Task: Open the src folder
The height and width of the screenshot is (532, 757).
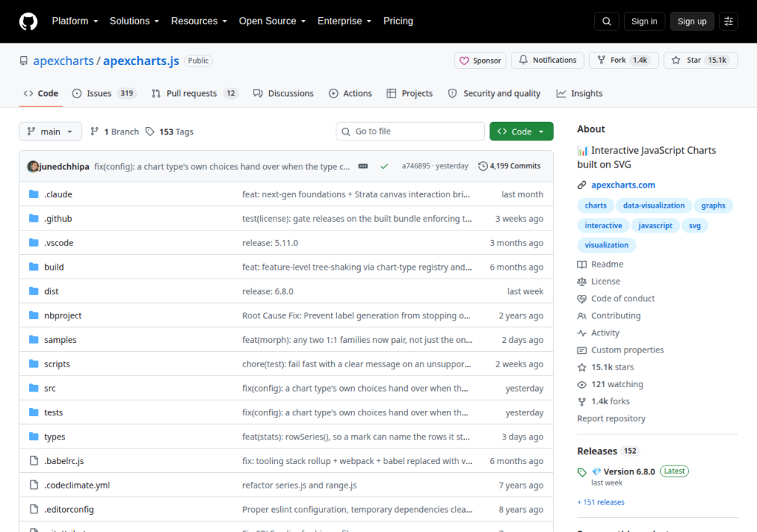Action: (x=50, y=388)
